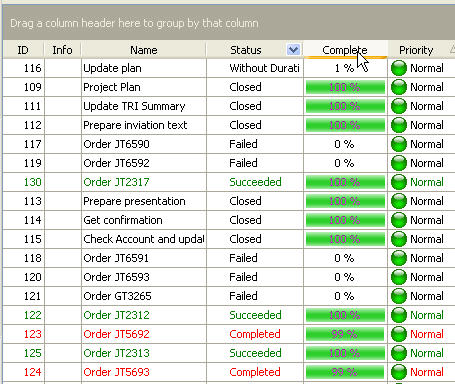This screenshot has width=455, height=384.
Task: Sort by the Name column header
Action: pyautogui.click(x=144, y=50)
